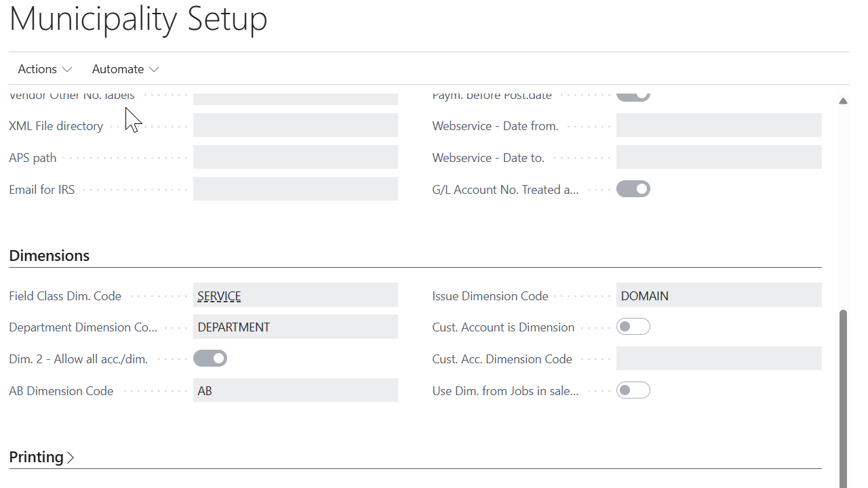Viewport: 868px width, 488px height.
Task: Click the scroll up arrow
Action: tap(843, 101)
